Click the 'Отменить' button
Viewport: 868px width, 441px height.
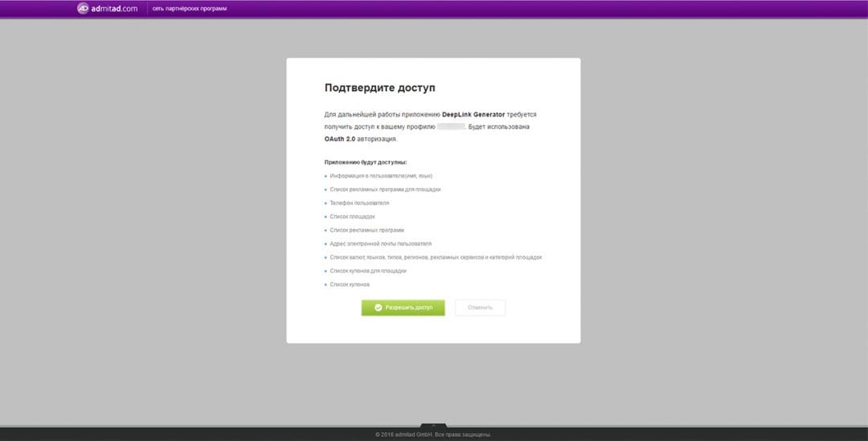tap(480, 308)
